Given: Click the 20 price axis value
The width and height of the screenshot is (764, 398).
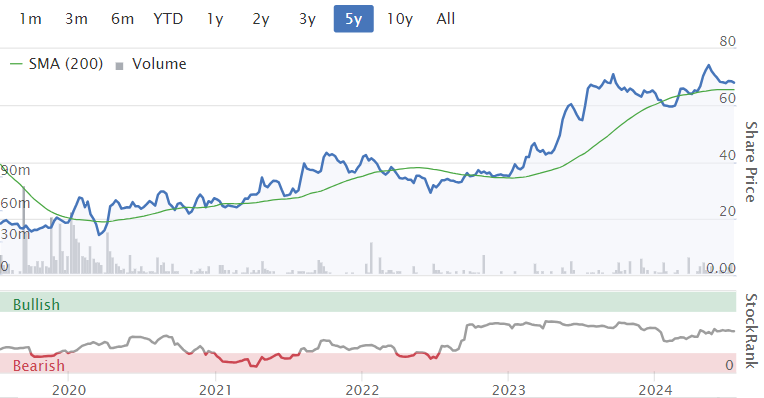Looking at the screenshot, I should tap(727, 211).
